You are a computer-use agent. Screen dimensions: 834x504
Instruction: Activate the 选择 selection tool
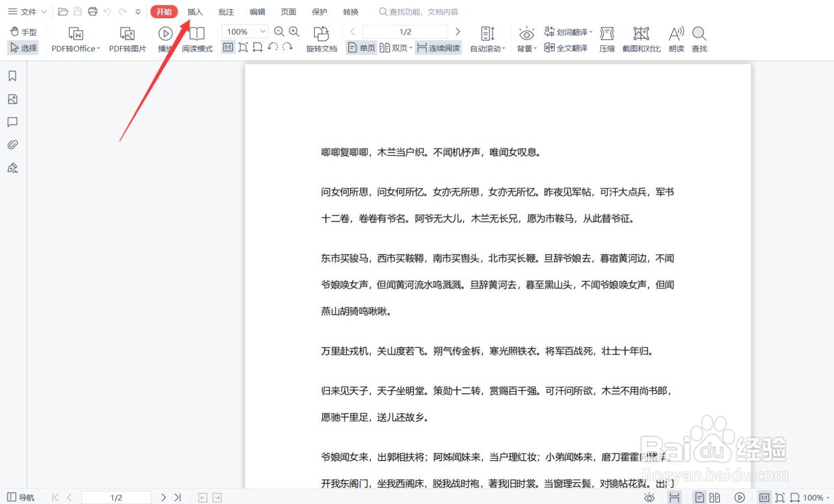point(23,48)
